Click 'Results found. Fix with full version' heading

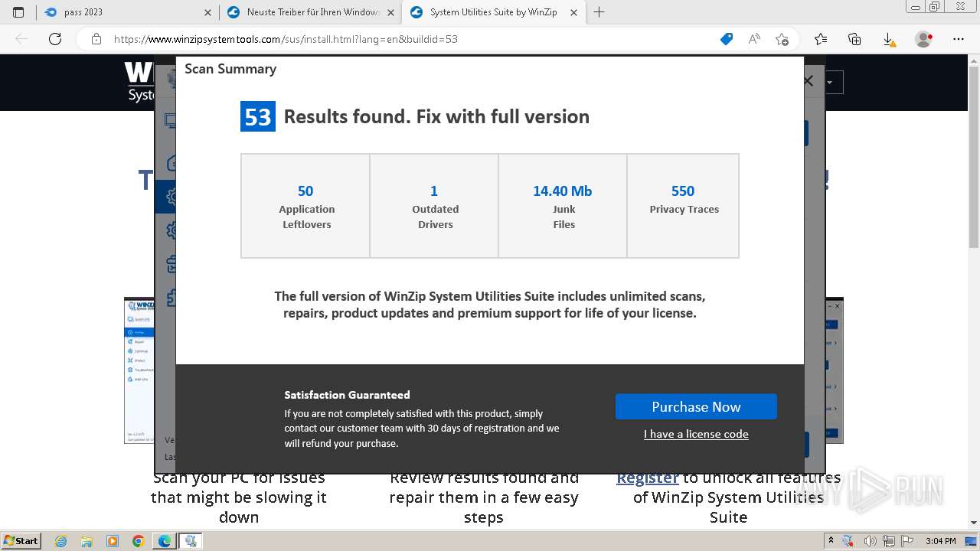tap(436, 116)
